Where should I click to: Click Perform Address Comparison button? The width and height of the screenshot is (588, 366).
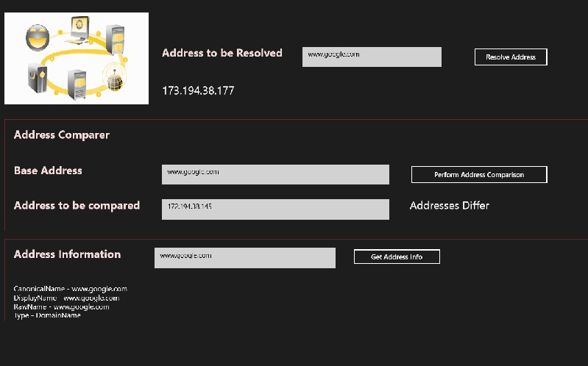click(479, 175)
